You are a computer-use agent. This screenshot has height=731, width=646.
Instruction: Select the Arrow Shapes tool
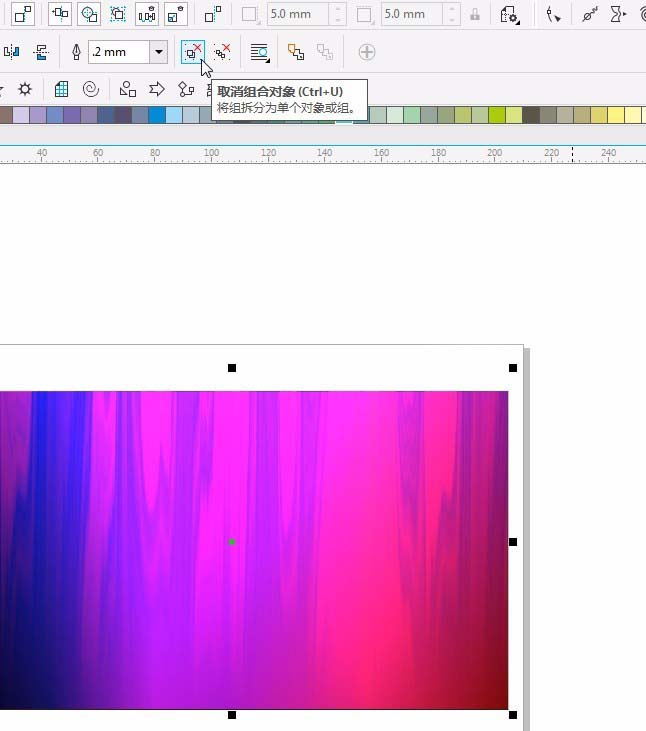pos(157,89)
